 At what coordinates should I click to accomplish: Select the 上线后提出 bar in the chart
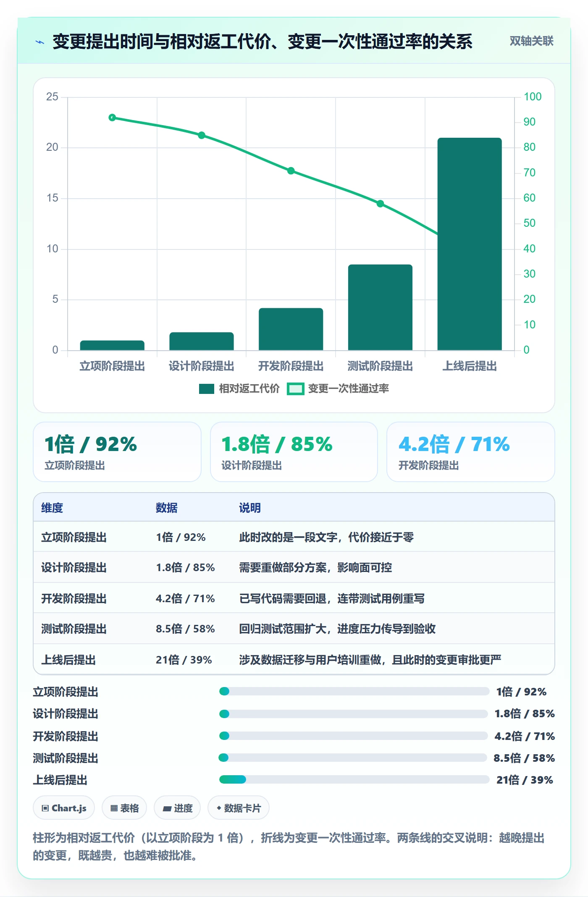coord(470,244)
